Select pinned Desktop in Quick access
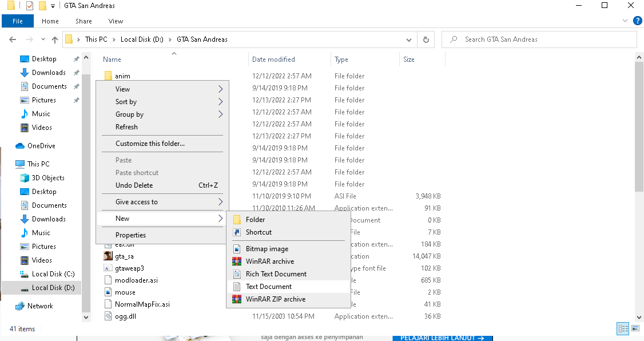The height and width of the screenshot is (341, 644). click(44, 59)
